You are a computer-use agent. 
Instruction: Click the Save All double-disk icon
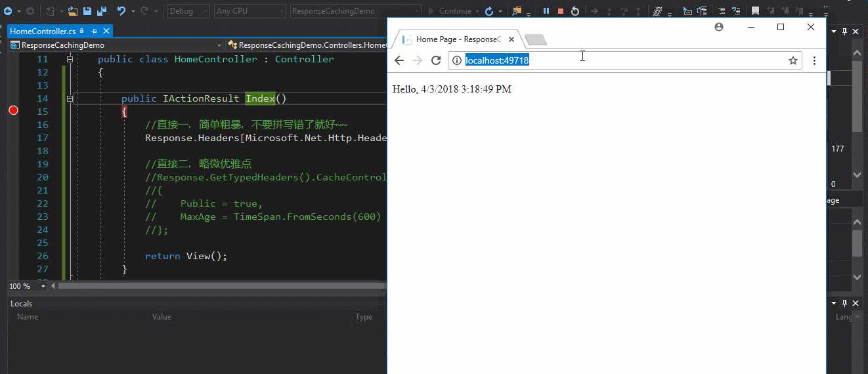[102, 11]
